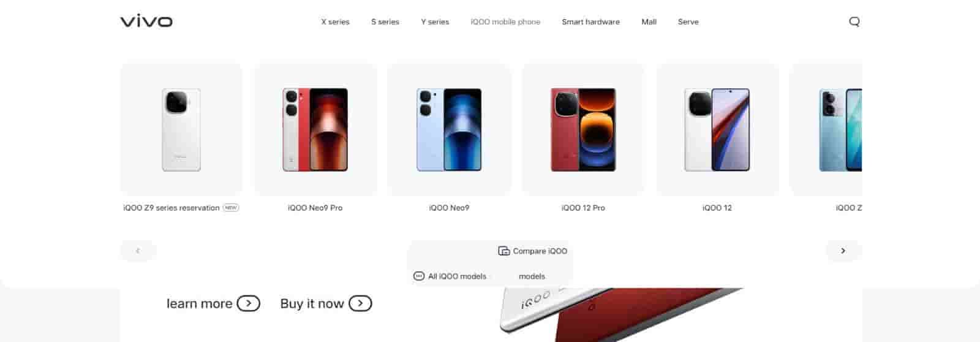980x342 pixels.
Task: Click the NEW badge beside iQOO Z9
Action: pyautogui.click(x=231, y=208)
